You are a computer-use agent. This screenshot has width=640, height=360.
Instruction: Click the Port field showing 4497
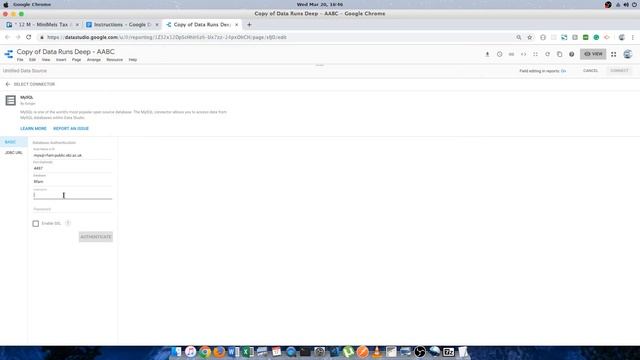tap(72, 168)
